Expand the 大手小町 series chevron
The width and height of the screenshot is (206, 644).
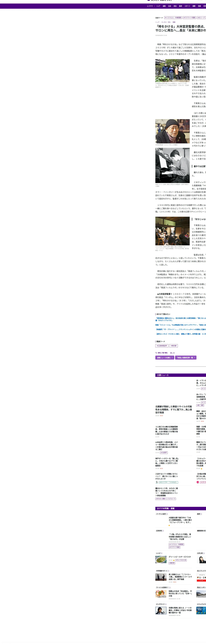pos(204,553)
